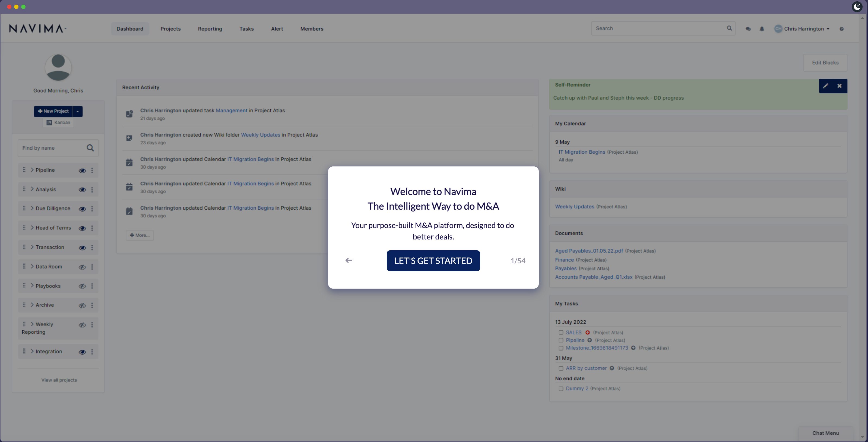The image size is (868, 442).
Task: Open options menu for Analysis folder
Action: (x=92, y=190)
